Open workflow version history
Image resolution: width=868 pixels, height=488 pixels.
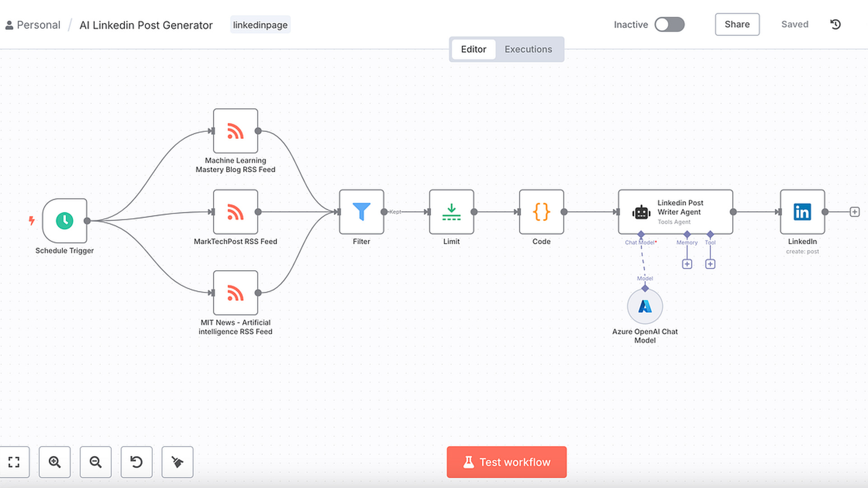pyautogui.click(x=835, y=24)
